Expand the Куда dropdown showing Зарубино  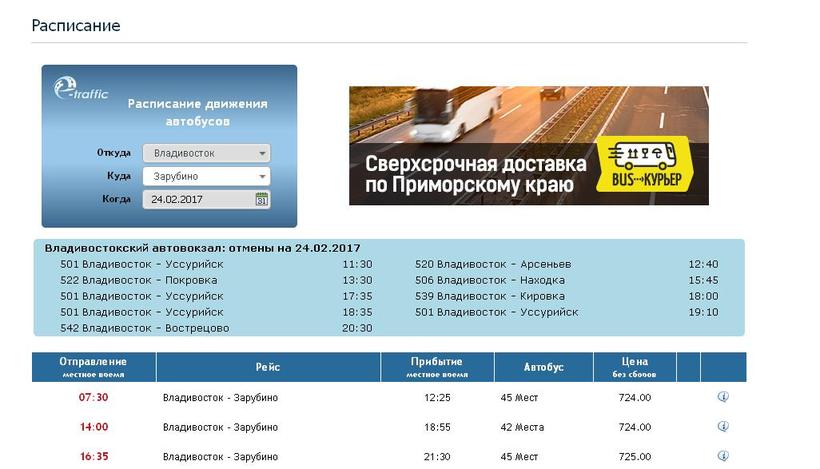tap(206, 176)
